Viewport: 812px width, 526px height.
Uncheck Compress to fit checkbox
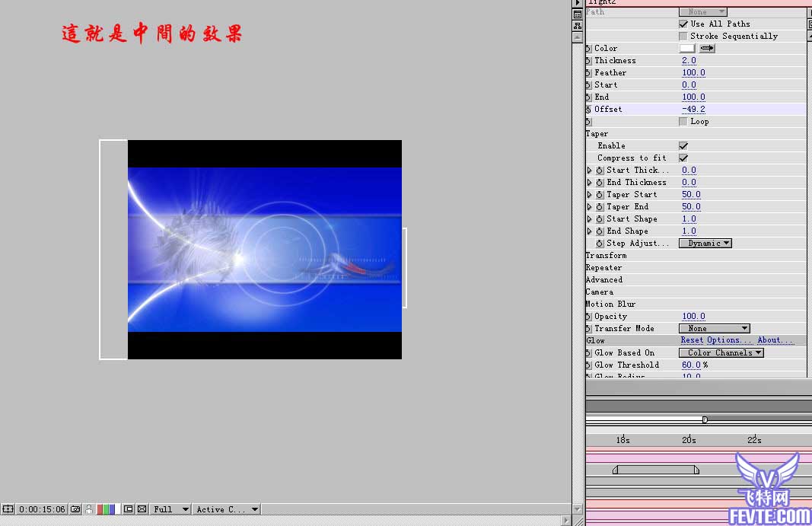click(683, 158)
